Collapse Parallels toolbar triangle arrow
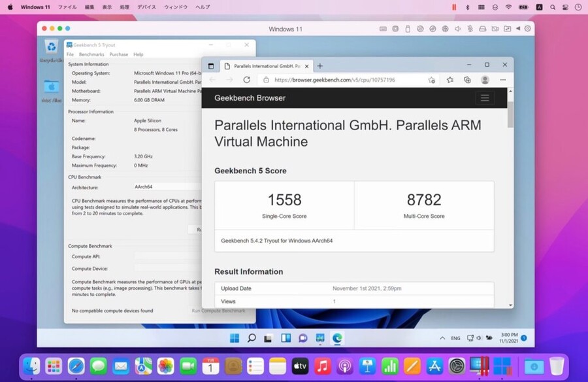This screenshot has width=588, height=382. (x=518, y=29)
